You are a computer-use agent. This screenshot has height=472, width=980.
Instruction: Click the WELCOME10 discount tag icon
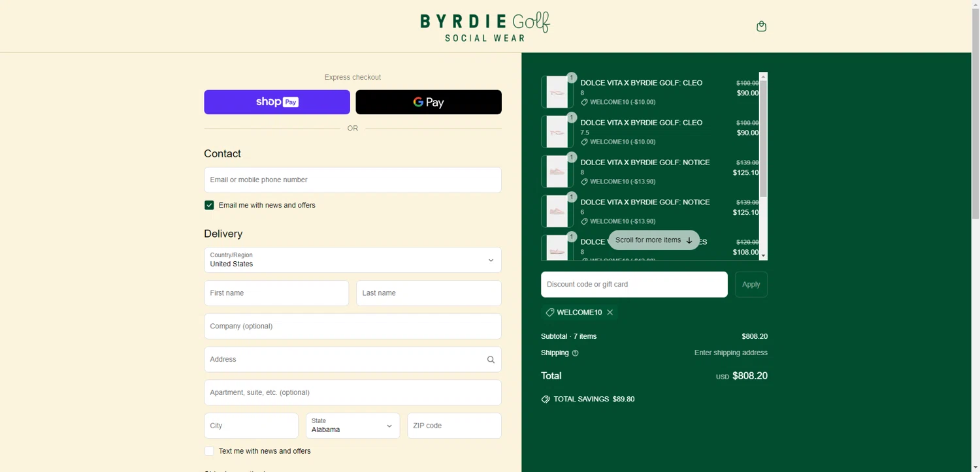click(x=550, y=313)
